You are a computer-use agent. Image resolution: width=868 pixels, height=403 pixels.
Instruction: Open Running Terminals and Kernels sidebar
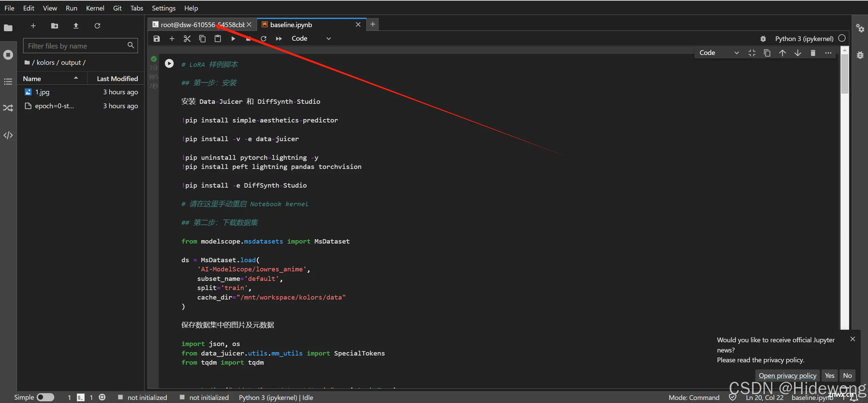click(x=8, y=55)
